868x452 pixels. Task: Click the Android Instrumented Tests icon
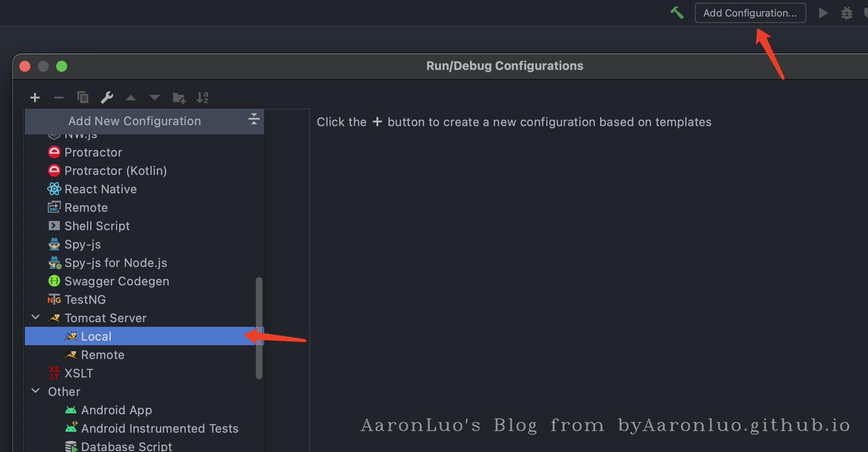coord(71,428)
